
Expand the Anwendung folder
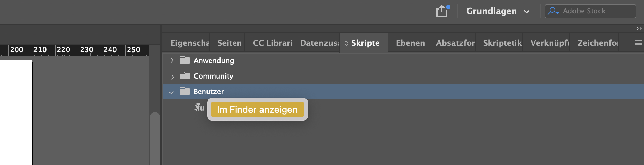[x=172, y=60]
